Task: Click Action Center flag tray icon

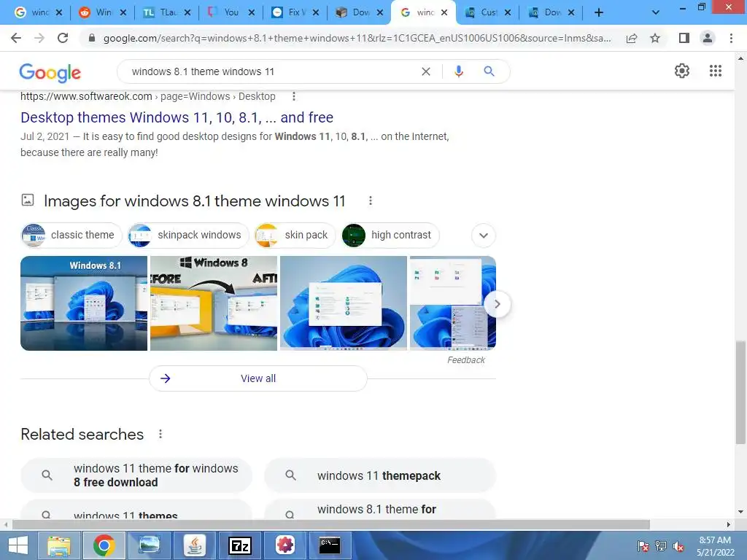Action: click(x=643, y=547)
